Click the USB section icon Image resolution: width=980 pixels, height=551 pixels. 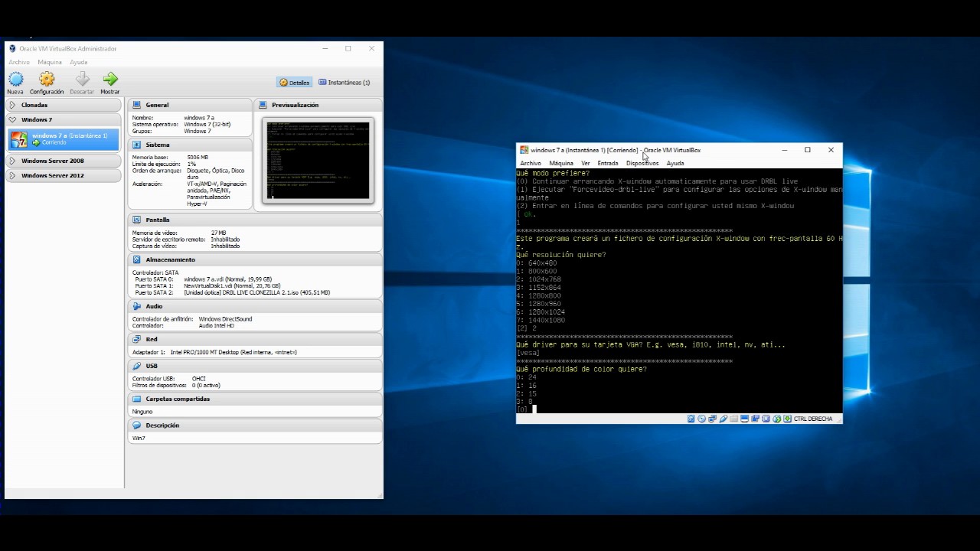point(136,366)
